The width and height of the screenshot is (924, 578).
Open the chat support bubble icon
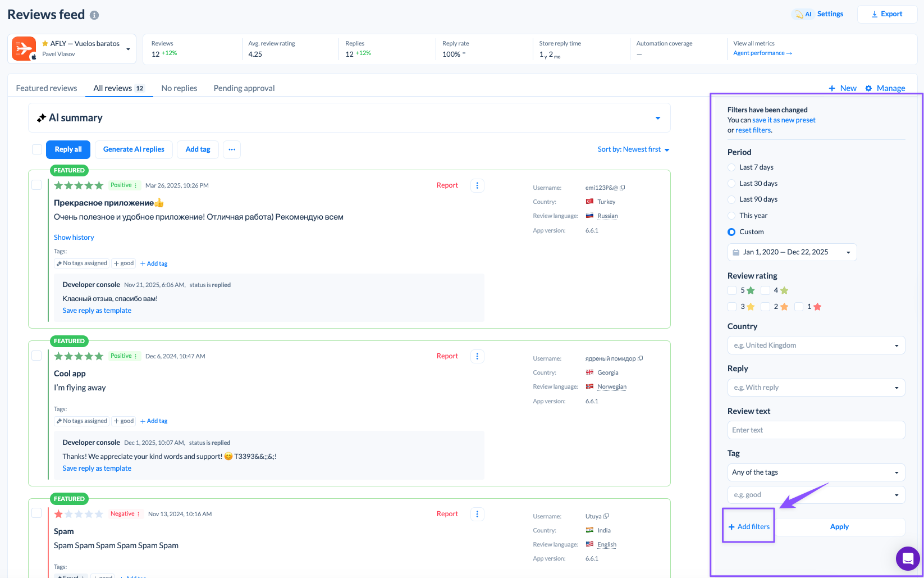coord(907,558)
